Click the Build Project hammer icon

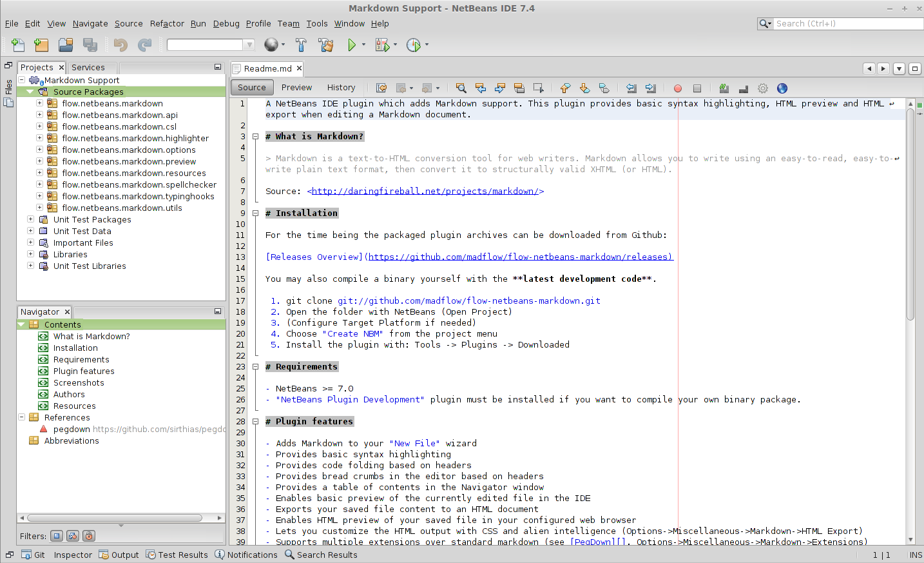pos(301,44)
